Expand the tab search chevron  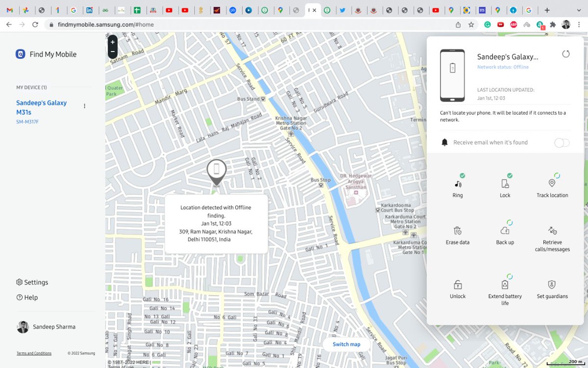(x=579, y=10)
